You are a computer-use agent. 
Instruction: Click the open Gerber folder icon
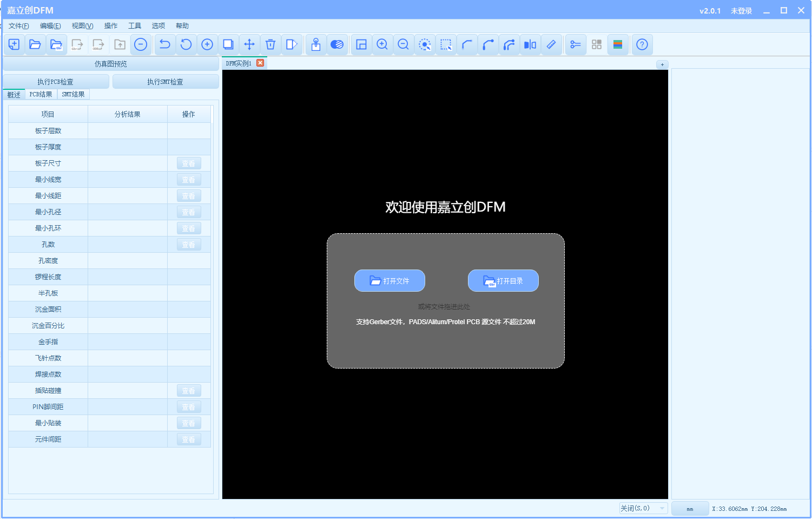coord(56,44)
